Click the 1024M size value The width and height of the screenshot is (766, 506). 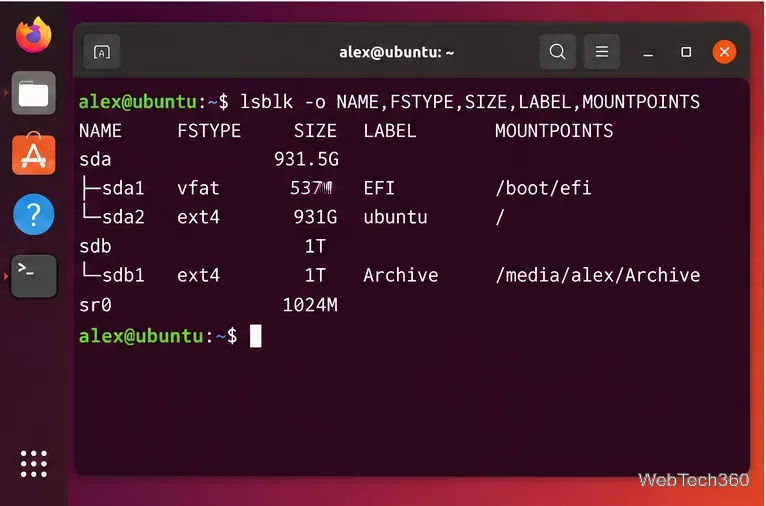coord(310,305)
